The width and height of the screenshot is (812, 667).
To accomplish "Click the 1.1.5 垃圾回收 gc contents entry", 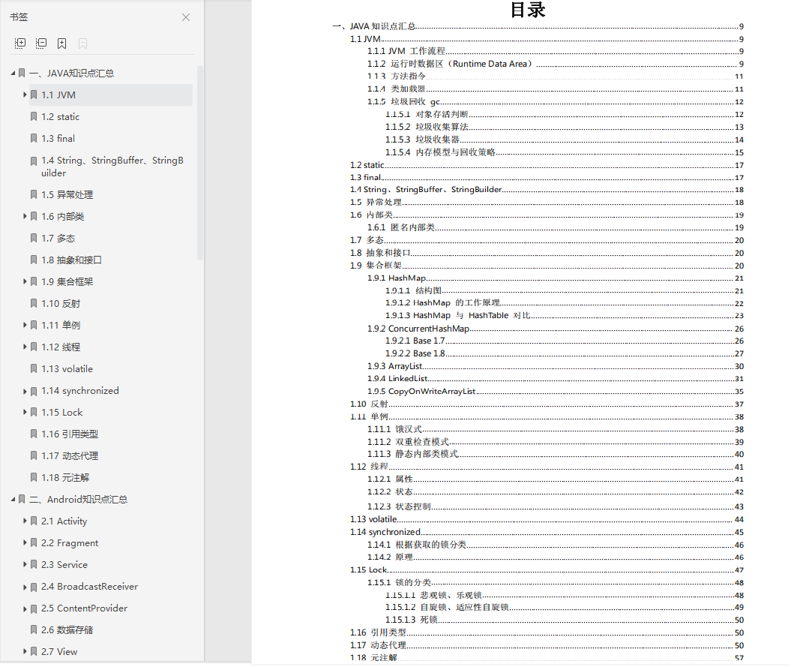I will pyautogui.click(x=555, y=101).
